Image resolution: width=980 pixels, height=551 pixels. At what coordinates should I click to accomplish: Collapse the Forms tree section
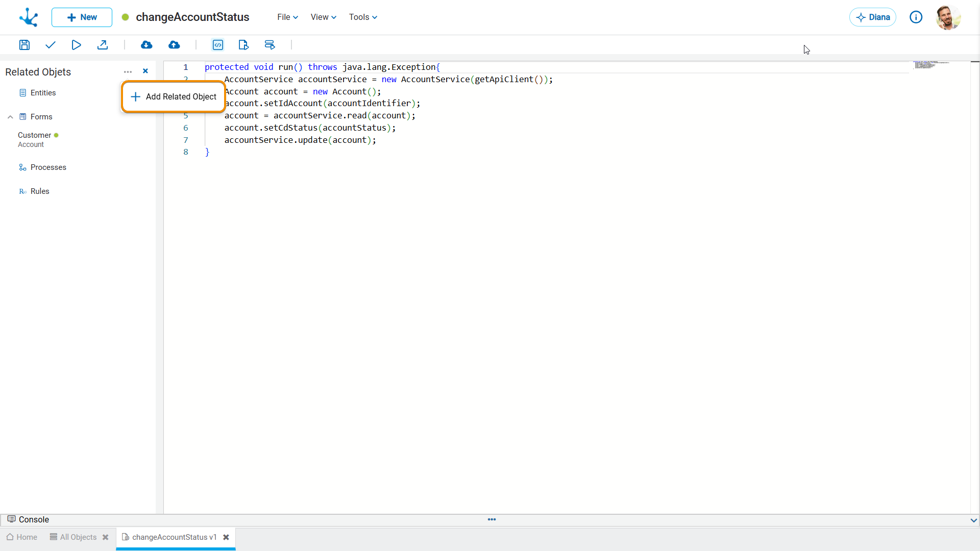(x=10, y=117)
